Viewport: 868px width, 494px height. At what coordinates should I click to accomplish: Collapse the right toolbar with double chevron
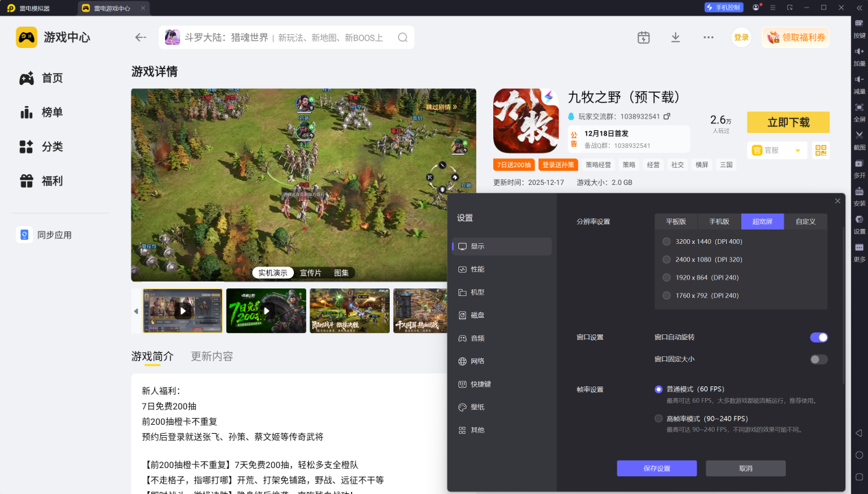pos(859,8)
